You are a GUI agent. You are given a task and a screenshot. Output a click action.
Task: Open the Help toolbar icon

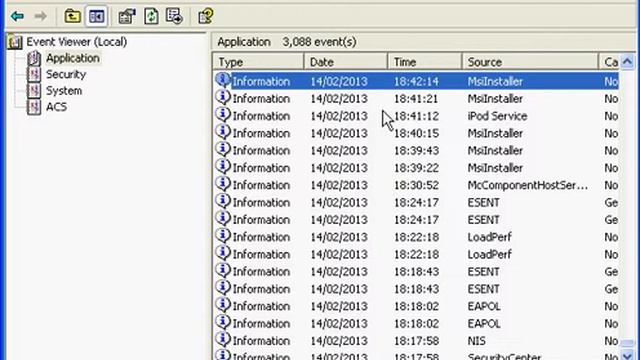coord(206,16)
